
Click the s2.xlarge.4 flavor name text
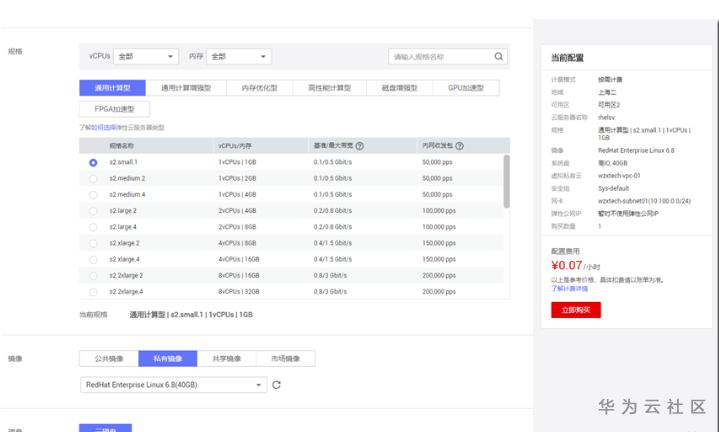point(124,260)
